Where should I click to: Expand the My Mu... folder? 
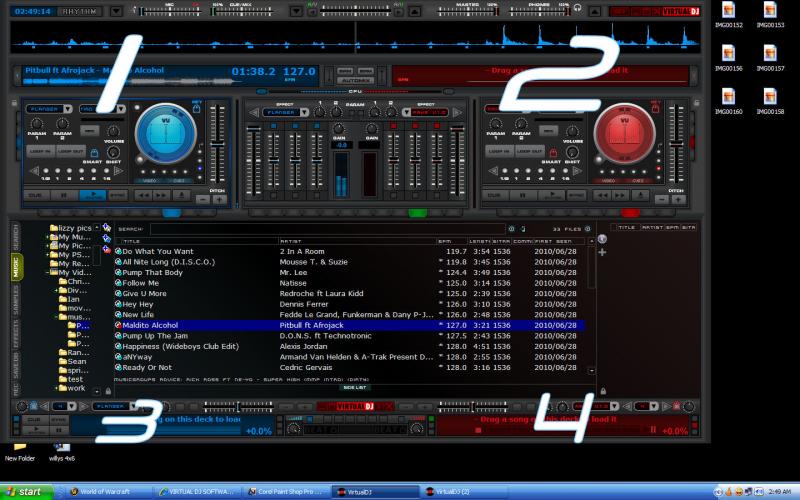point(47,237)
